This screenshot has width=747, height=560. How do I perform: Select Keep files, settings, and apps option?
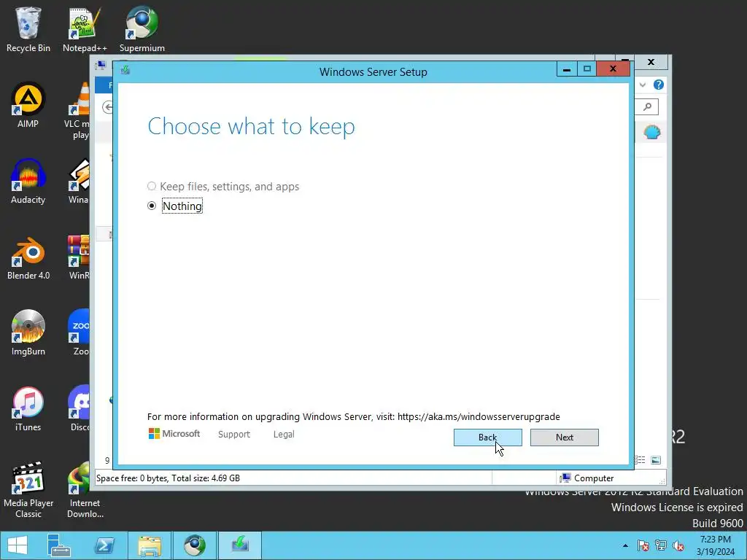point(223,186)
